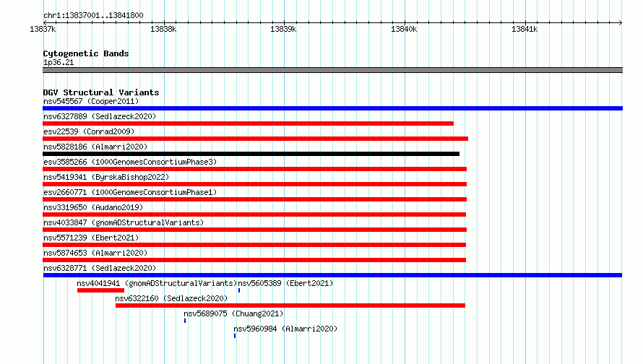
Task: Click the tiny blue marker under nsv5605389
Action: click(x=239, y=290)
